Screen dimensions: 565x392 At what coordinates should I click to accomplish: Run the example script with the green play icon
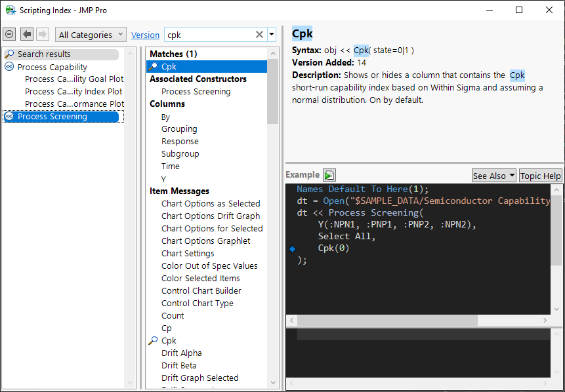[329, 175]
